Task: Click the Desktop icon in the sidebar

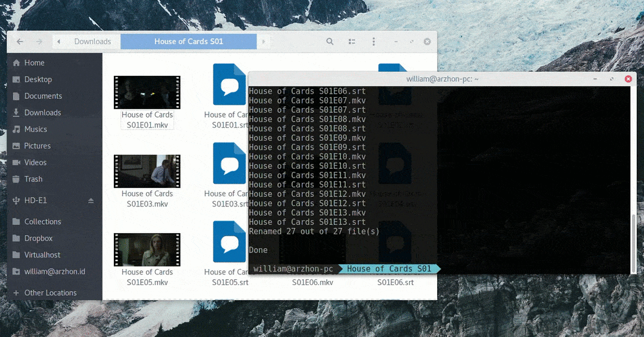Action: point(16,79)
